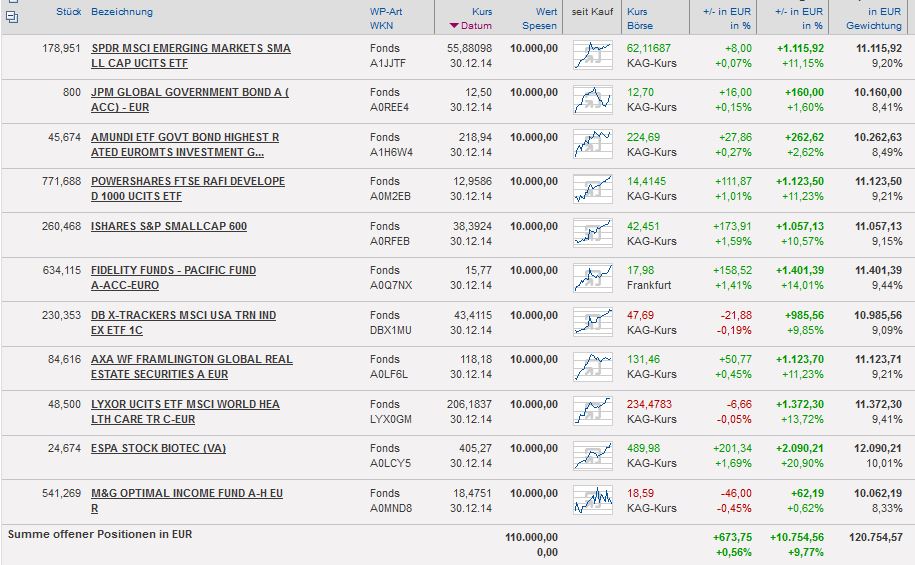The height and width of the screenshot is (565, 915).
Task: Sort by Wert column header
Action: pos(546,12)
